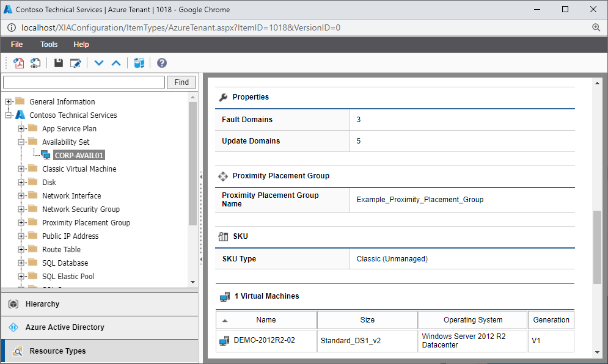
Task: Click the wrench icon beside Properties
Action: (x=223, y=97)
